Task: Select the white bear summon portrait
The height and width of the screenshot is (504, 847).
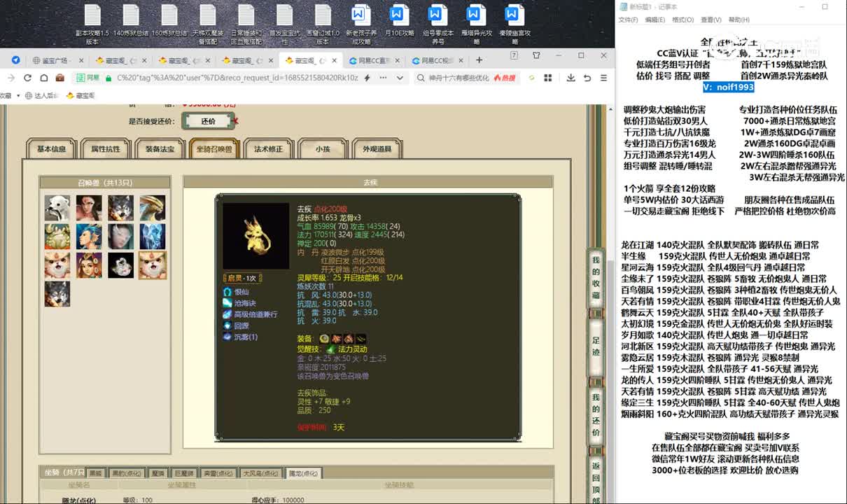Action: [x=57, y=209]
